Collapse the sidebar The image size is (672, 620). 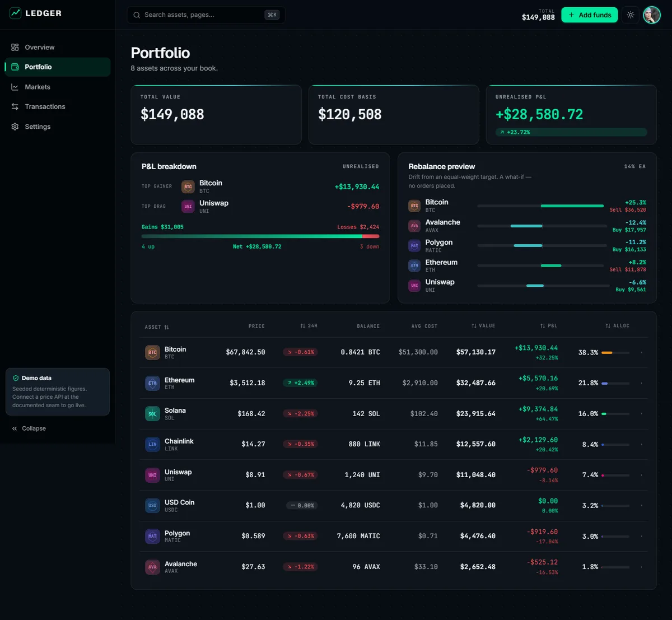29,428
